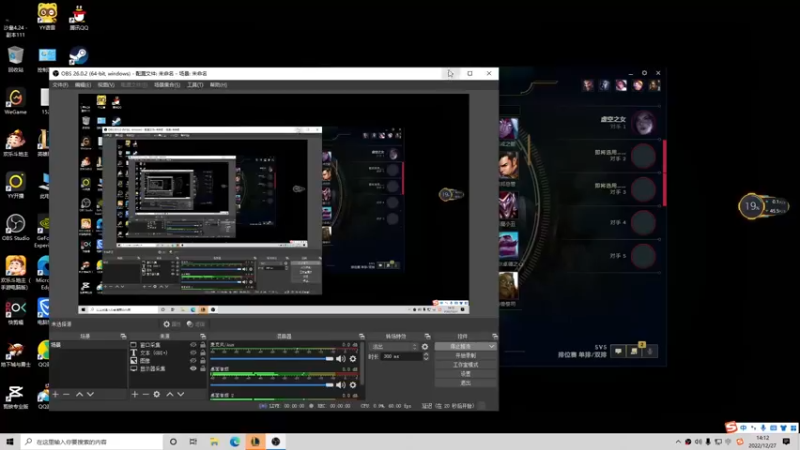Viewport: 800px width, 450px height.
Task: Open 桌面音频 audio settings gear
Action: click(x=353, y=385)
